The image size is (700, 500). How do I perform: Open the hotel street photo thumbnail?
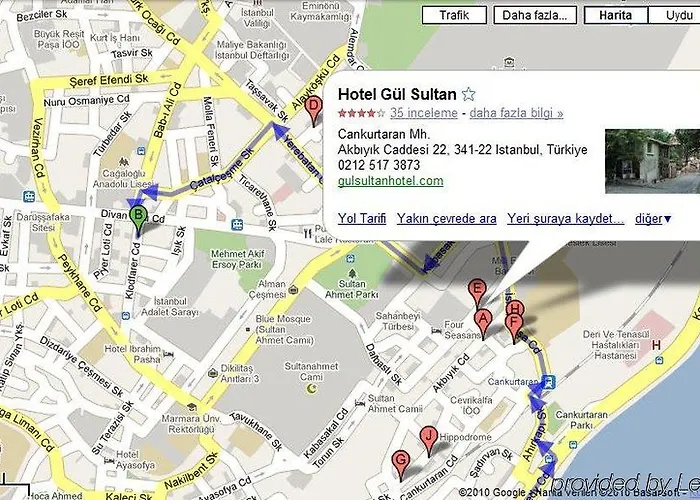[x=652, y=161]
